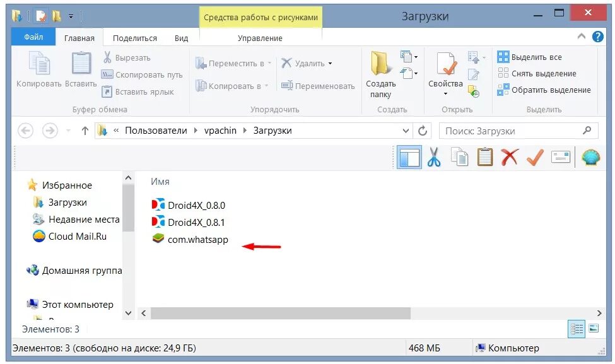Open the Удалить dropdown arrow
This screenshot has width=615, height=364.
click(x=331, y=62)
